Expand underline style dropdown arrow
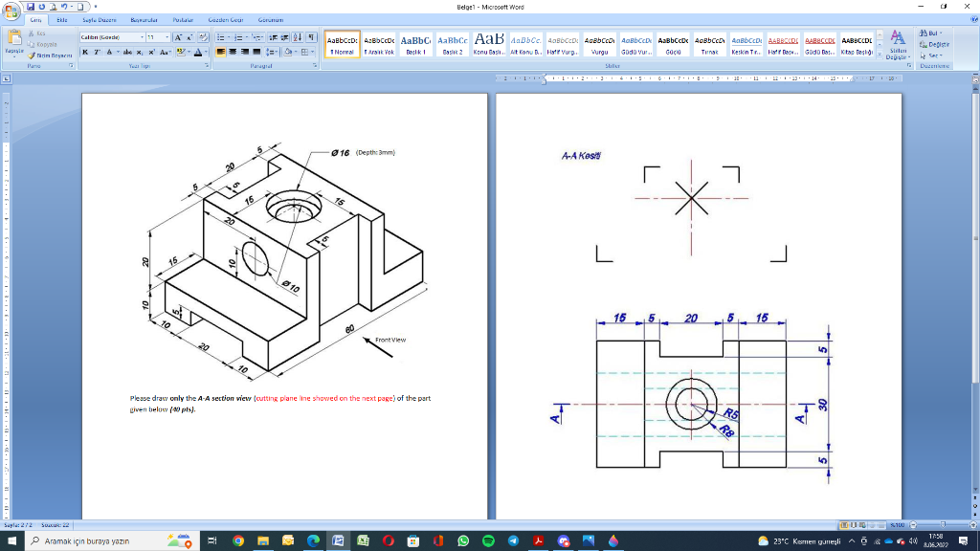The image size is (980, 551). (x=118, y=53)
